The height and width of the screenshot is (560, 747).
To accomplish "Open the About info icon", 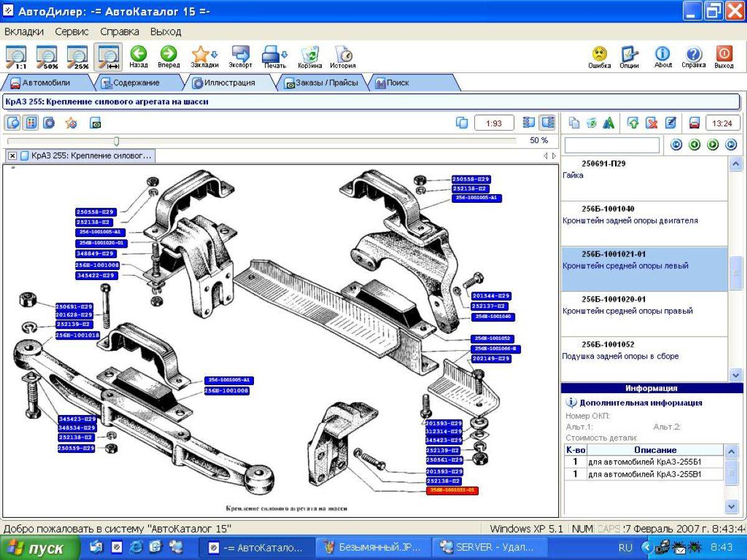I will 663,57.
